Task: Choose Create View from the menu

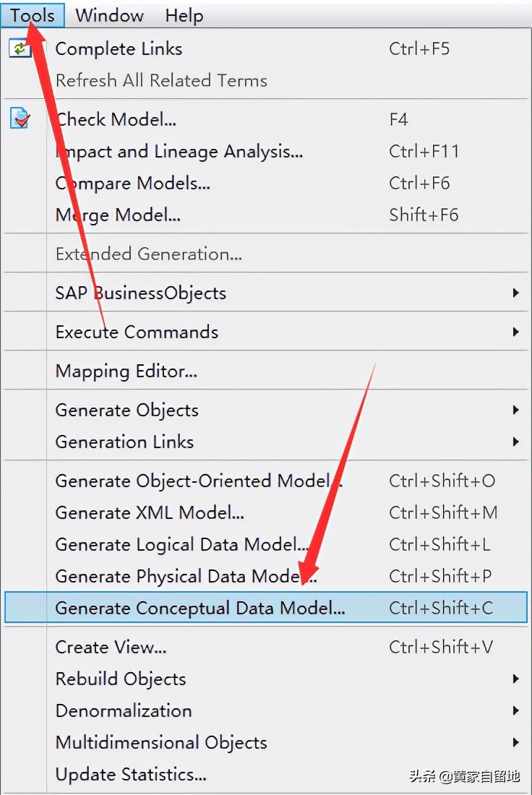Action: [x=111, y=647]
